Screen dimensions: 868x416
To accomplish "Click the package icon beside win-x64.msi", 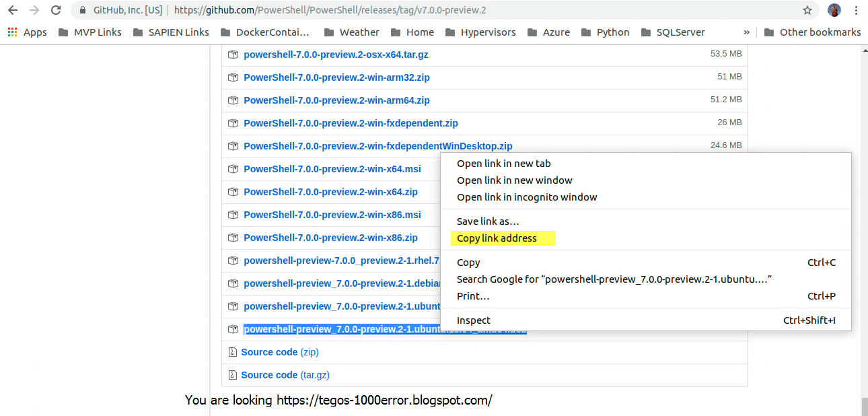I will (233, 169).
